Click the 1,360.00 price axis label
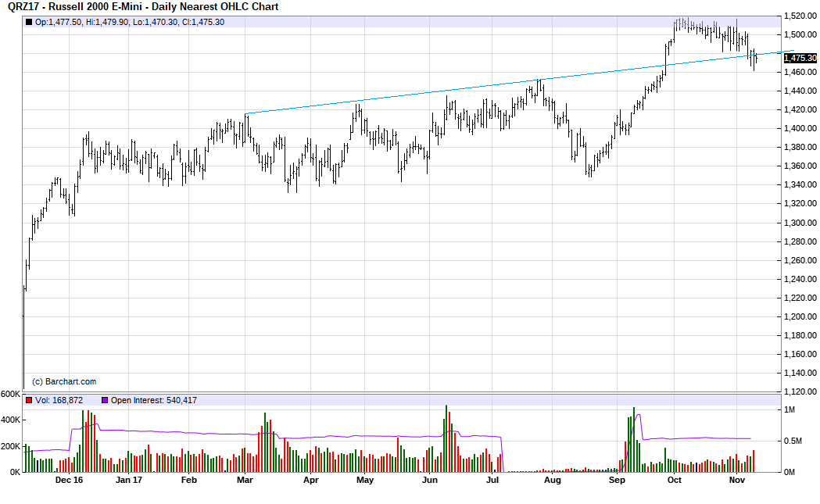Image resolution: width=820 pixels, height=504 pixels. (x=800, y=166)
